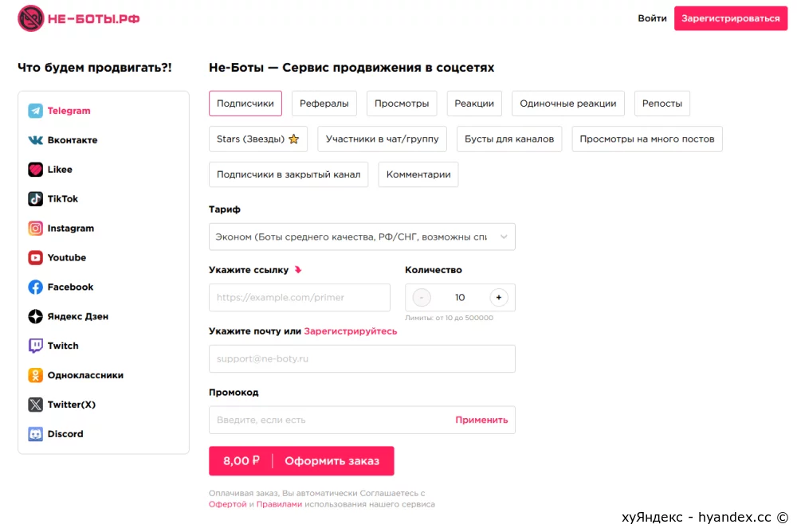797x532 pixels.
Task: Increase quantity with the plus button
Action: 499,297
